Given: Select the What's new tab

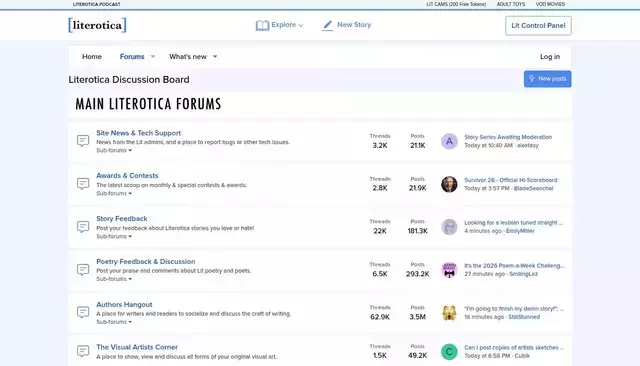Looking at the screenshot, I should (188, 57).
